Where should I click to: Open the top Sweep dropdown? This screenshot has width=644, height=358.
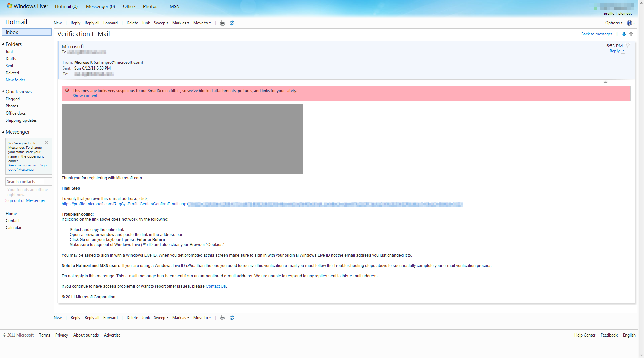[x=161, y=23]
